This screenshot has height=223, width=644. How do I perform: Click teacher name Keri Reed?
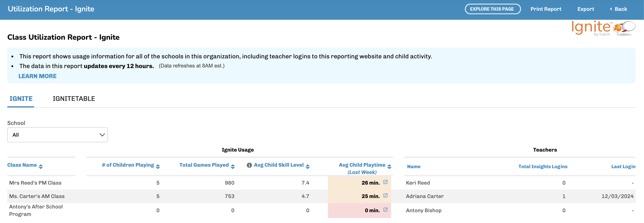(418, 183)
